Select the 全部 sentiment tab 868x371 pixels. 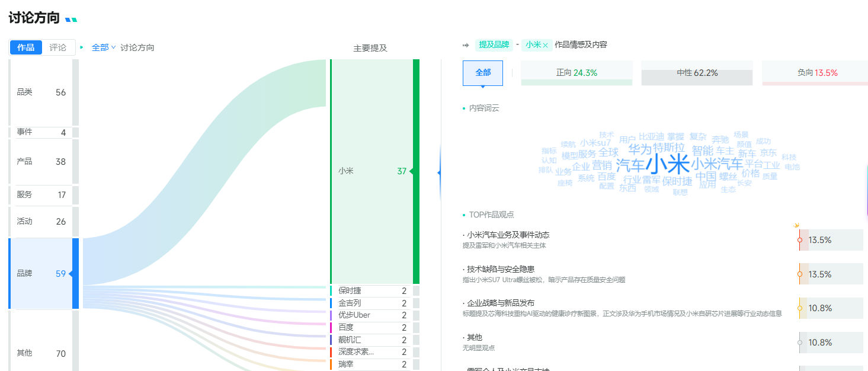483,73
